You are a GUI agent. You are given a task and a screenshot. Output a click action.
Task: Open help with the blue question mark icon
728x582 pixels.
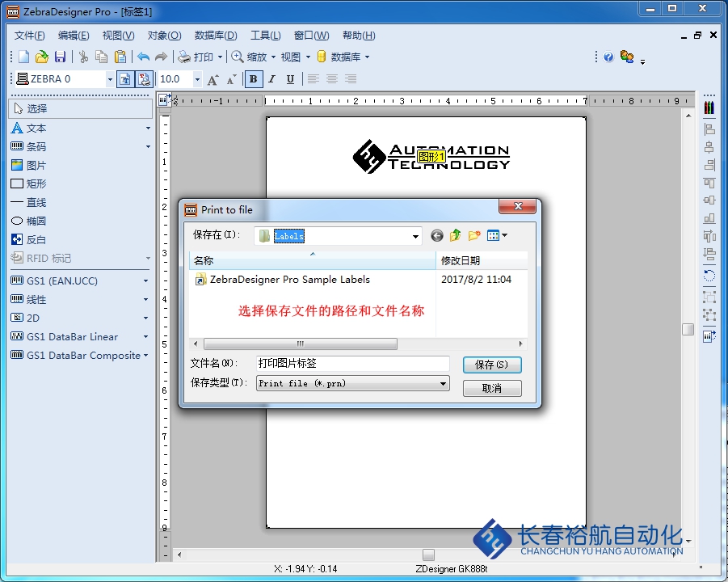608,57
